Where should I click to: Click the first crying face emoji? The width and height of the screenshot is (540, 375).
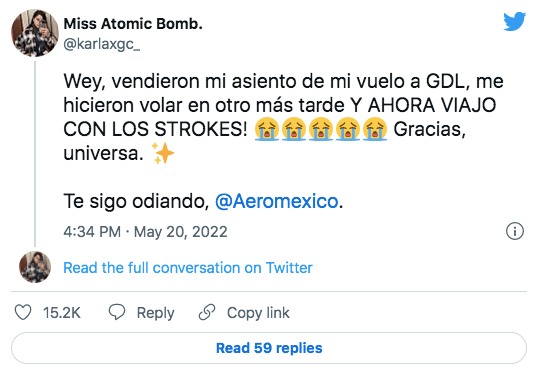pyautogui.click(x=267, y=129)
